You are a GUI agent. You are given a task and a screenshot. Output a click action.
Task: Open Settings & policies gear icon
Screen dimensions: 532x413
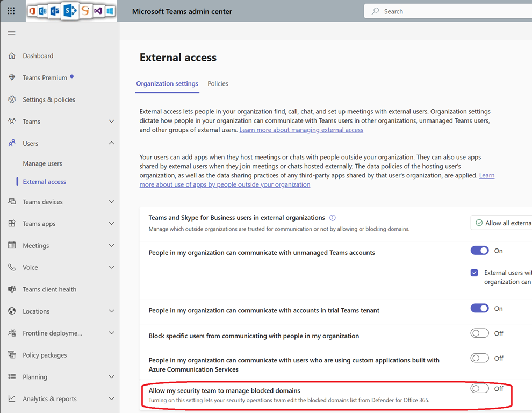[12, 99]
